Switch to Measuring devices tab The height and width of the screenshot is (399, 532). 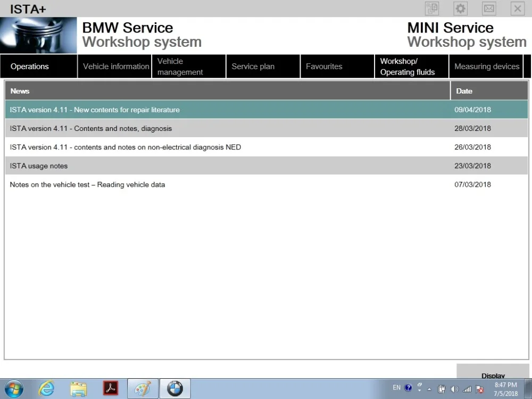click(x=486, y=66)
